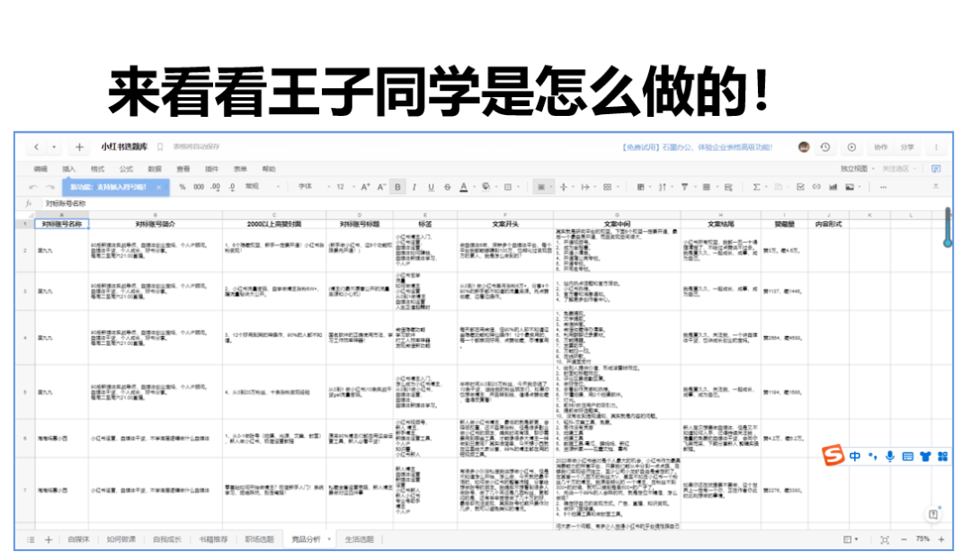The width and height of the screenshot is (971, 560).
Task: Open the version history clock icon
Action: 825,147
